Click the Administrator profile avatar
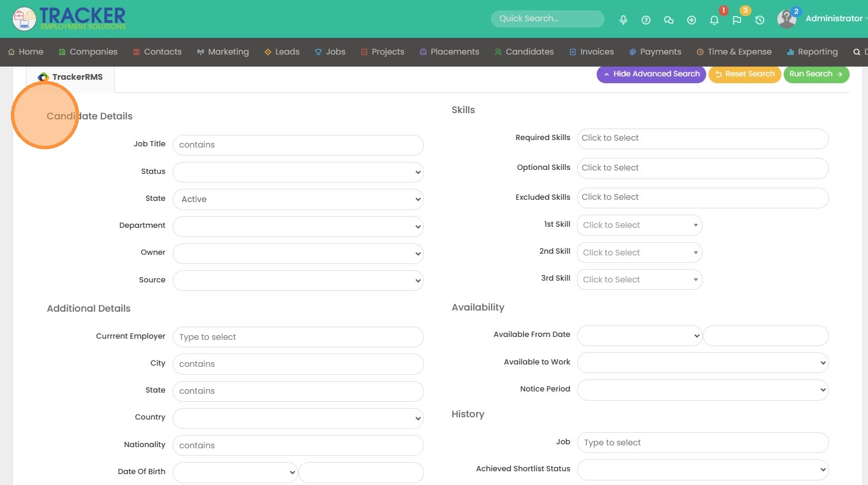This screenshot has height=485, width=868. [787, 19]
